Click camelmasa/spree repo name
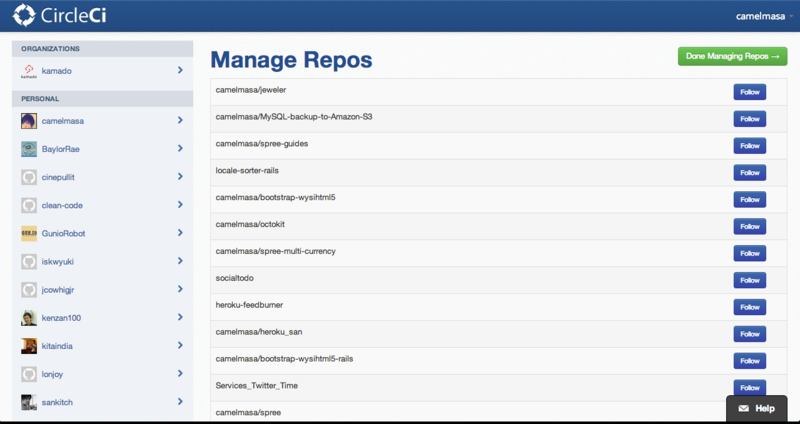The height and width of the screenshot is (424, 800). [248, 412]
